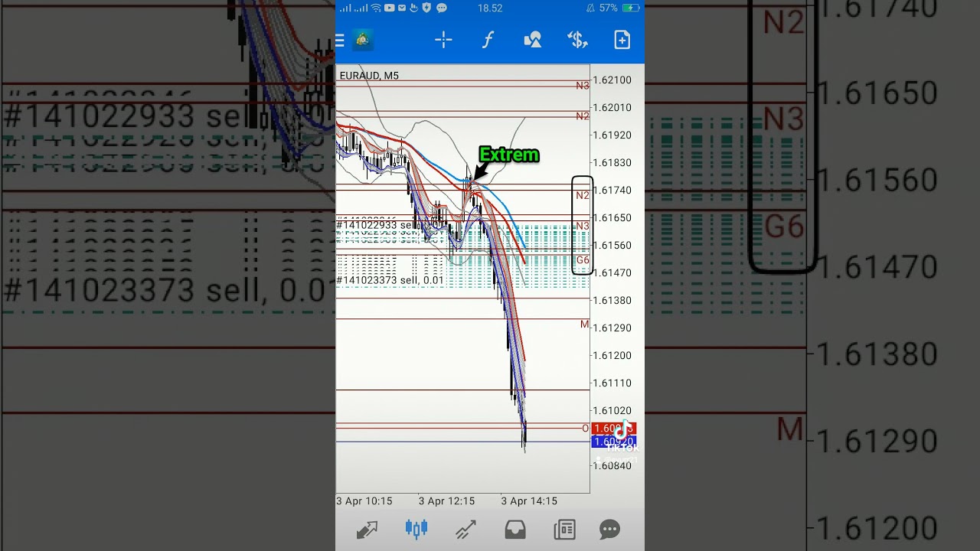Screen dimensions: 980x551
Task: Tap the YouTube notification icon
Action: coord(390,8)
